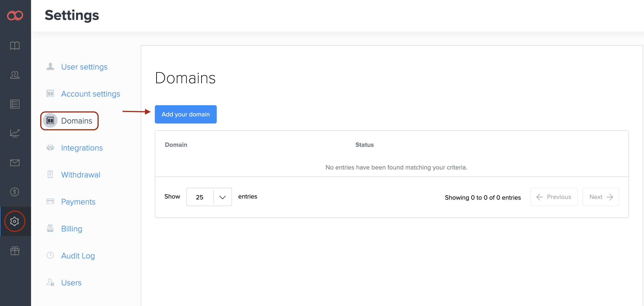
Task: Open Audit Log page
Action: [78, 256]
